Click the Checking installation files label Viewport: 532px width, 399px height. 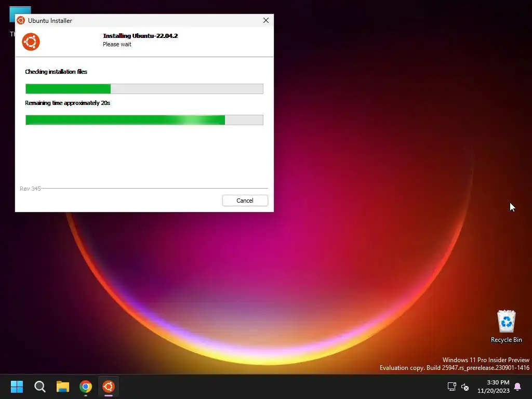click(56, 72)
